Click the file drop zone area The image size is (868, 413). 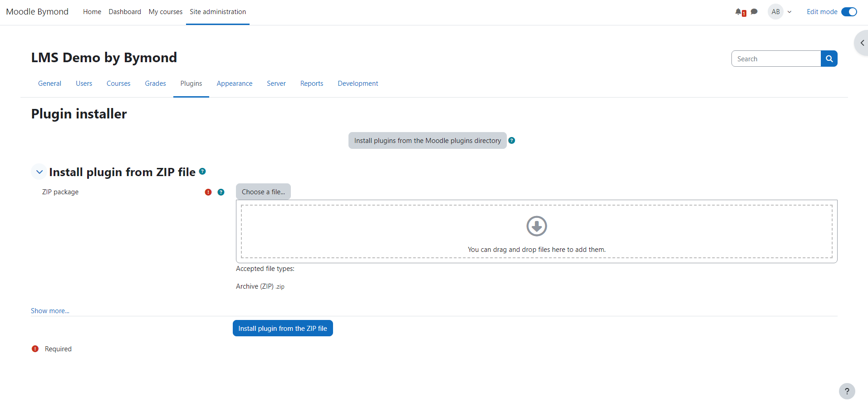(x=537, y=231)
